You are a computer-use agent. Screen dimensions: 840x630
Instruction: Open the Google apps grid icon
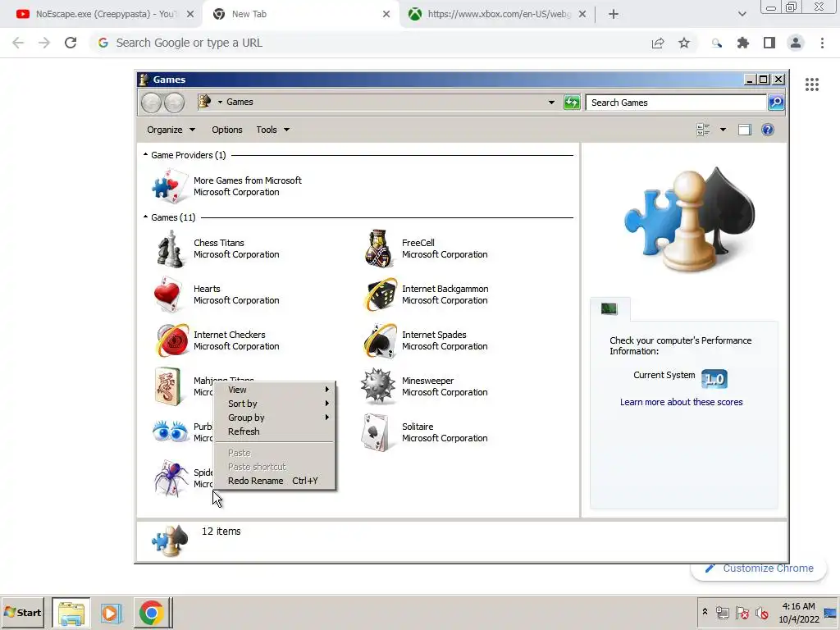812,84
